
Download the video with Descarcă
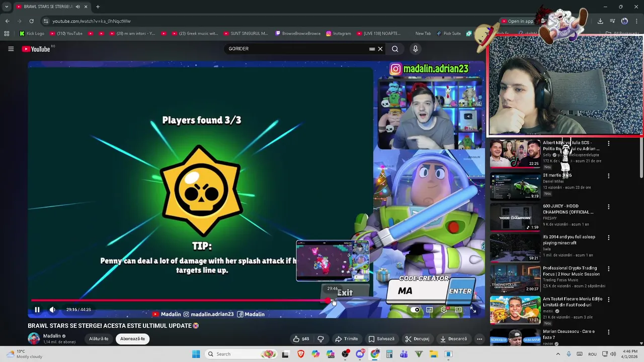pyautogui.click(x=453, y=339)
